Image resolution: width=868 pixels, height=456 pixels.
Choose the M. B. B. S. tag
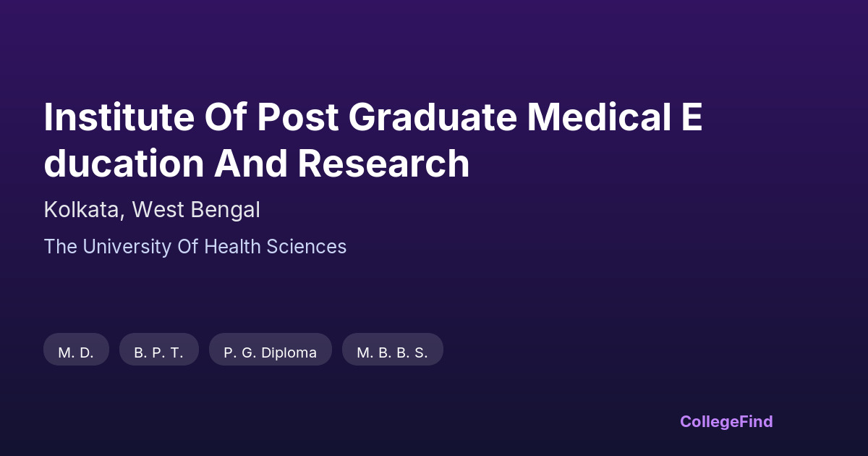click(x=392, y=352)
